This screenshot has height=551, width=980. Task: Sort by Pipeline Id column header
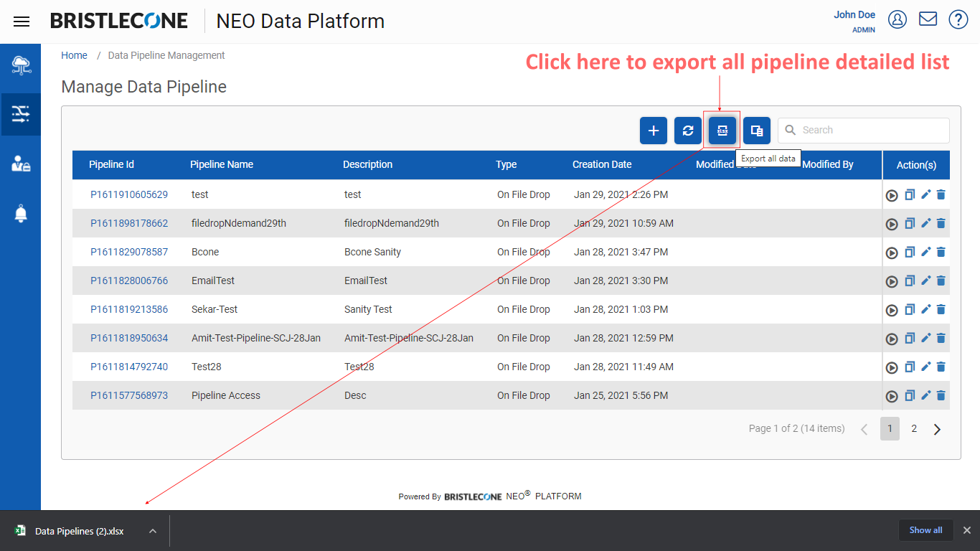click(x=111, y=164)
